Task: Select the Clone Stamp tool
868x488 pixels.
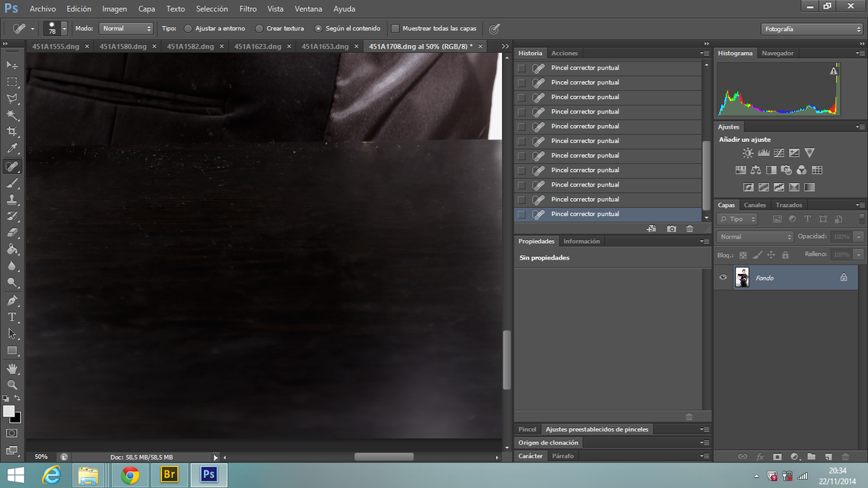Action: 12,200
